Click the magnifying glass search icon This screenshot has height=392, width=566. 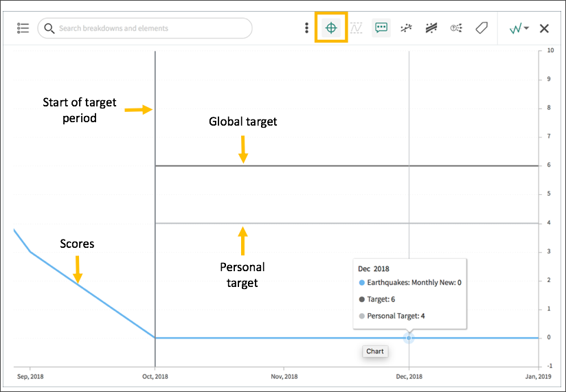coord(49,28)
